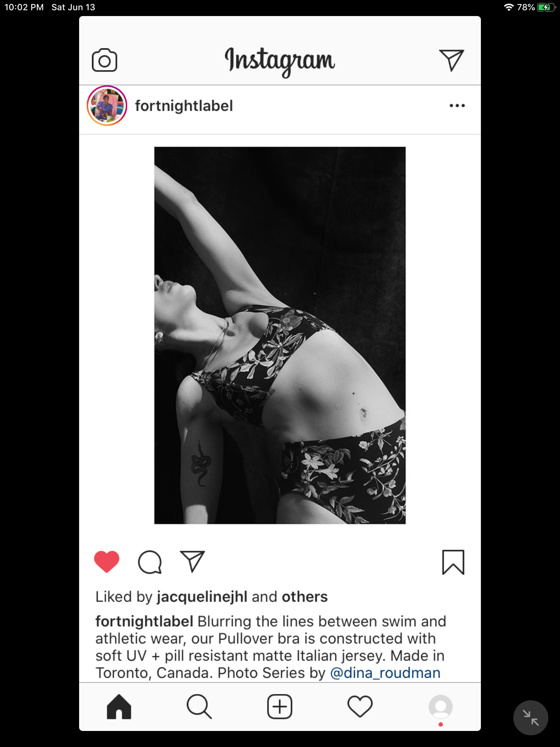Open post options three-dot menu
The height and width of the screenshot is (747, 560).
457,106
